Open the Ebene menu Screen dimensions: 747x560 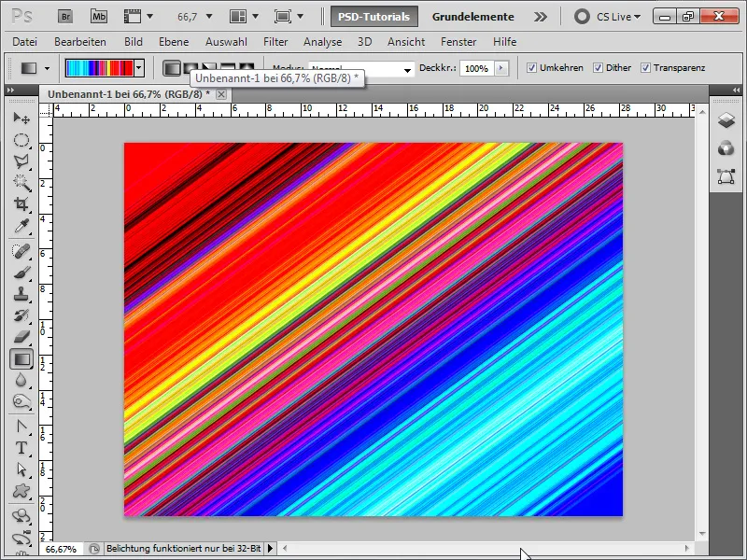pyautogui.click(x=174, y=42)
